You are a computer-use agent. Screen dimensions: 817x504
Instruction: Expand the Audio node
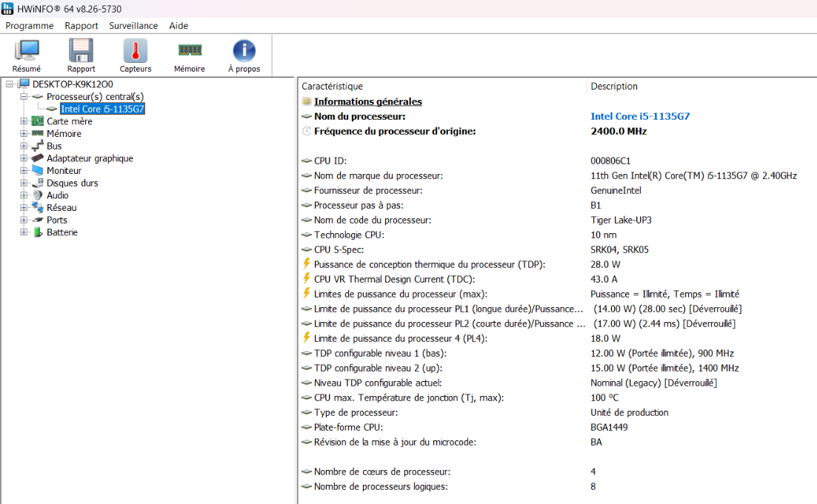(24, 195)
